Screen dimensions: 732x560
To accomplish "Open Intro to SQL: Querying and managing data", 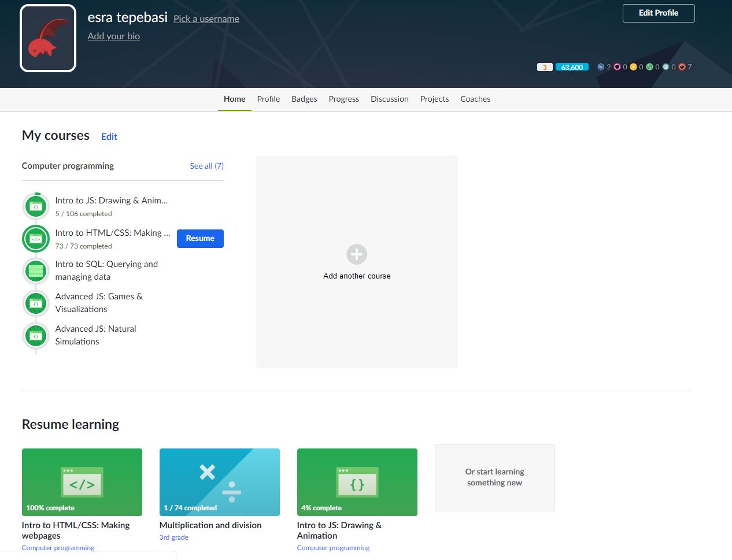I will [106, 270].
